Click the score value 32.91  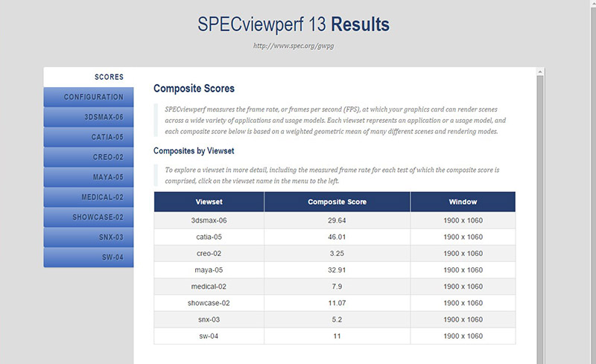[337, 270]
